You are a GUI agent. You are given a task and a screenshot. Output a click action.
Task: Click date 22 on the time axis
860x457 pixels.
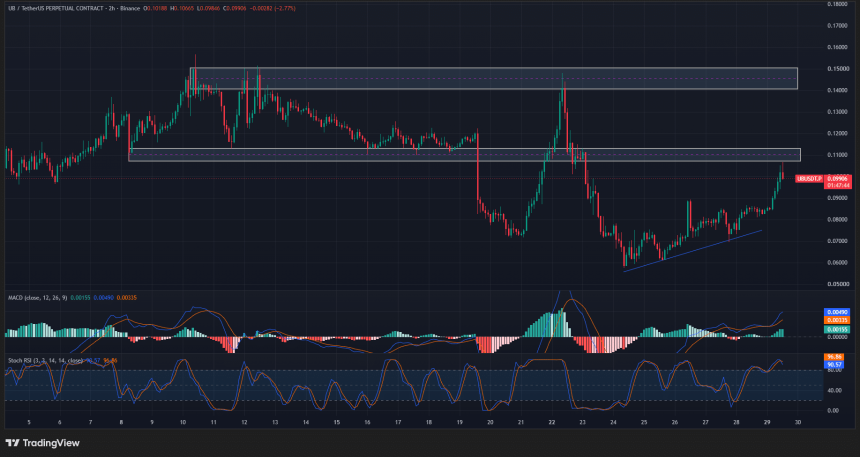point(551,422)
